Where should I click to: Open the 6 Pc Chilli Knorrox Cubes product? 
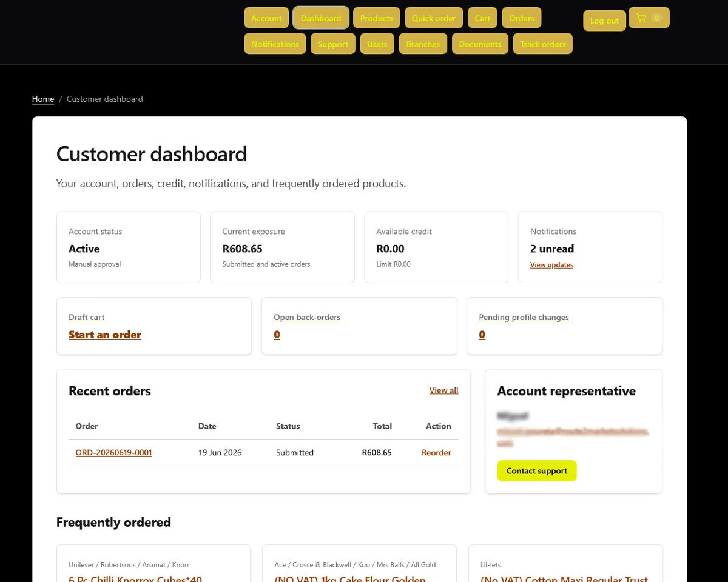[135, 579]
